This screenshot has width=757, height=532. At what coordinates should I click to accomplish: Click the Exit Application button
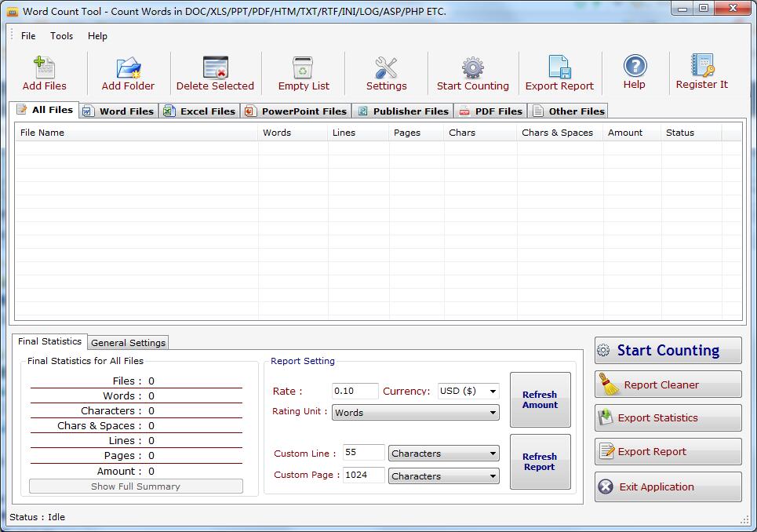click(668, 486)
